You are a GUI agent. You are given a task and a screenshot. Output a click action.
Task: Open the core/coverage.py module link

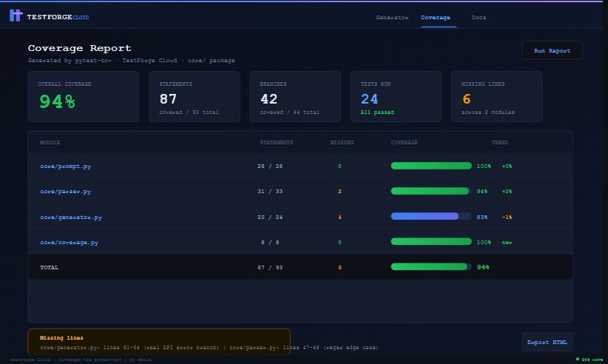(x=69, y=243)
